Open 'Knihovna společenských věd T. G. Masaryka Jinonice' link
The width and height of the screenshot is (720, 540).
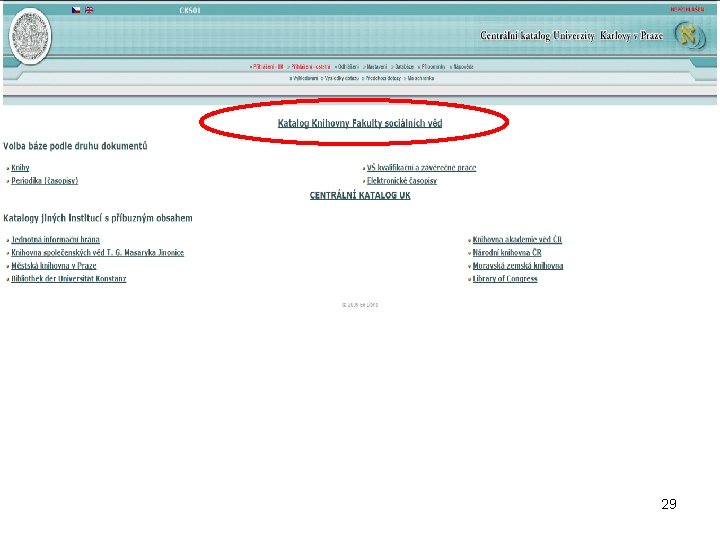click(x=97, y=252)
